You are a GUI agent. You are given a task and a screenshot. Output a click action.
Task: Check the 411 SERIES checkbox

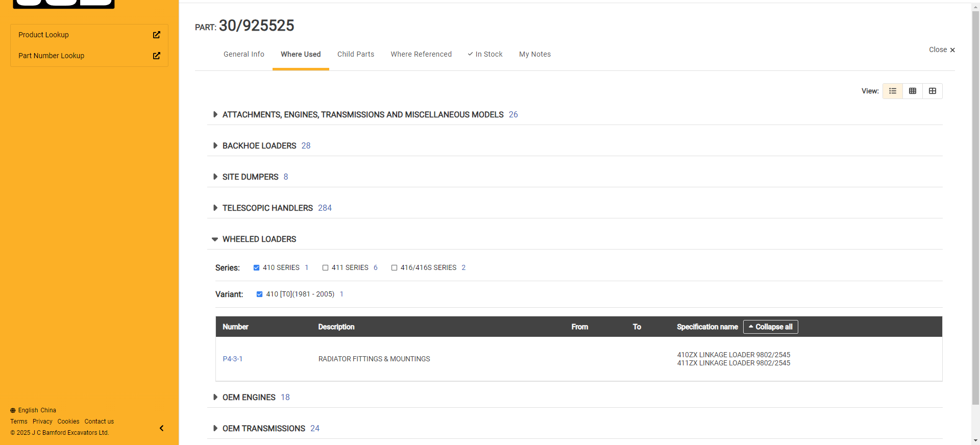coord(325,268)
